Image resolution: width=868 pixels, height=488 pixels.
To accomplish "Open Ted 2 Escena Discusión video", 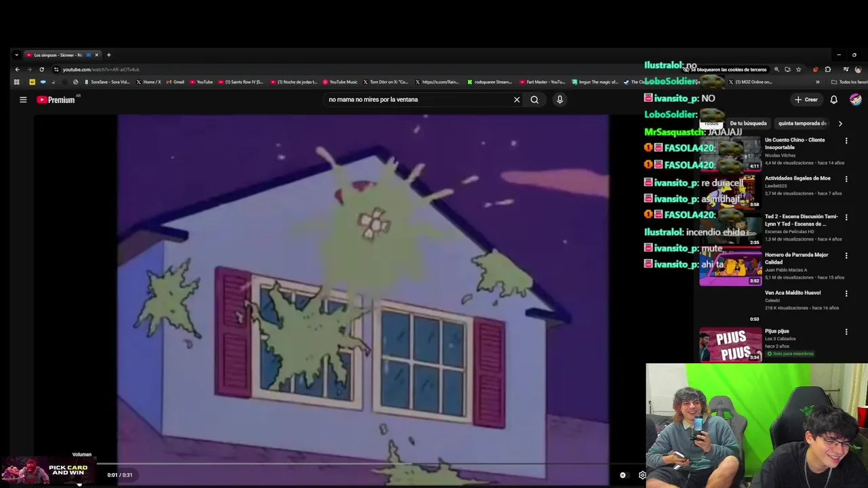I will pos(802,220).
